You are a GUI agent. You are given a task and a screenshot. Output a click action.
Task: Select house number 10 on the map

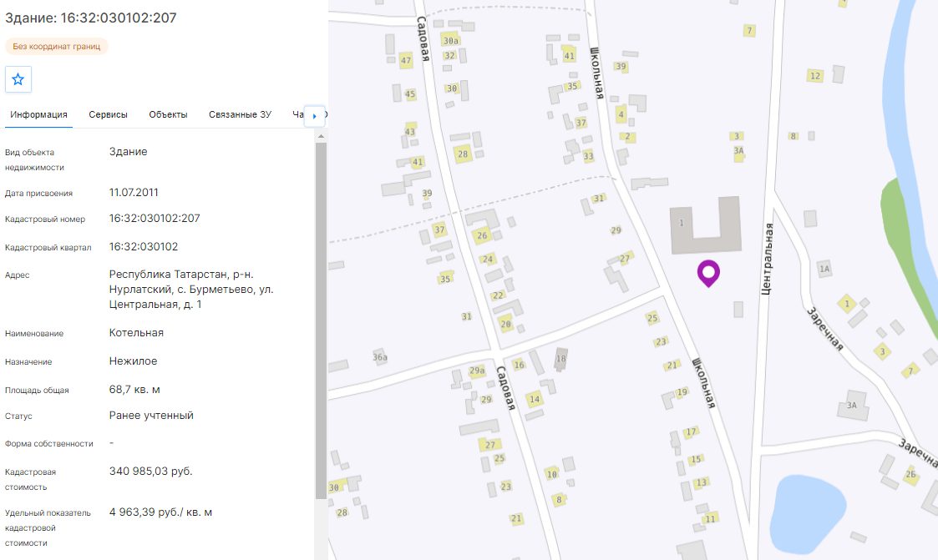tap(551, 474)
